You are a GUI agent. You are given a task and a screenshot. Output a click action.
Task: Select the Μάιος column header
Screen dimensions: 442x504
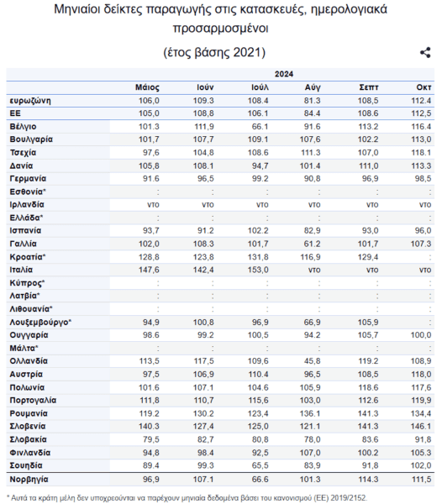coord(147,87)
